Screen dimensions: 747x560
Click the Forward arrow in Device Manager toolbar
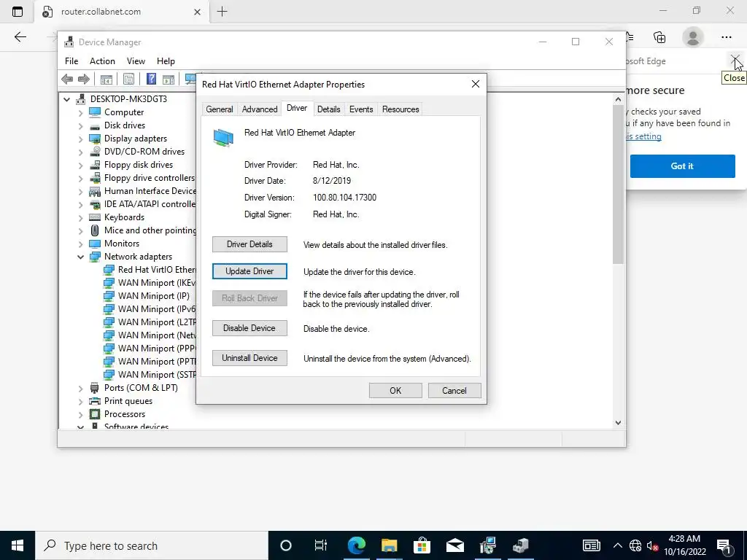coord(83,79)
